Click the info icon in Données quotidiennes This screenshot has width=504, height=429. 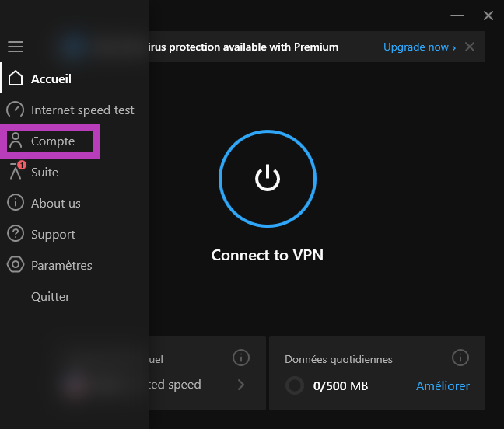(x=460, y=357)
